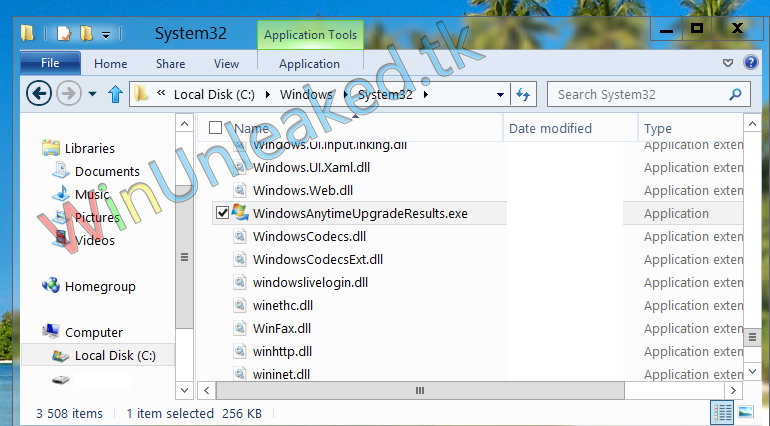Click the Local Disk (C:) breadcrumb
Screen dimensions: 770x426
point(214,94)
